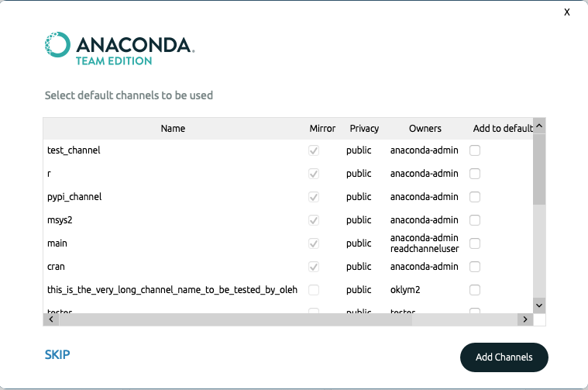Check Add to default for cran
Viewport: 588px width, 390px height.
tap(475, 267)
